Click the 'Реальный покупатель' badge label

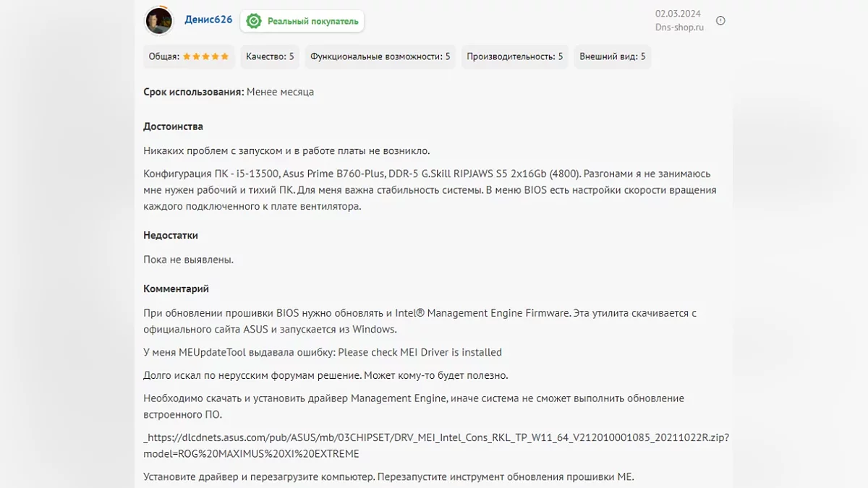[312, 22]
